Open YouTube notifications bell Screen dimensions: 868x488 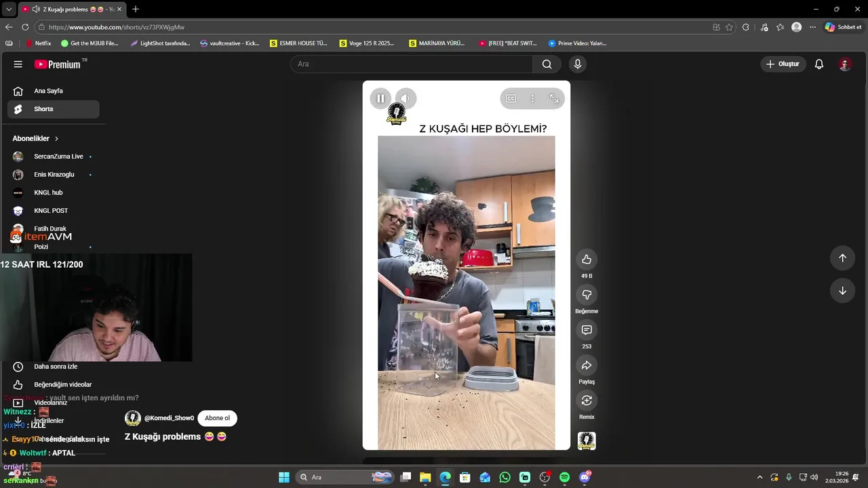[x=819, y=64]
